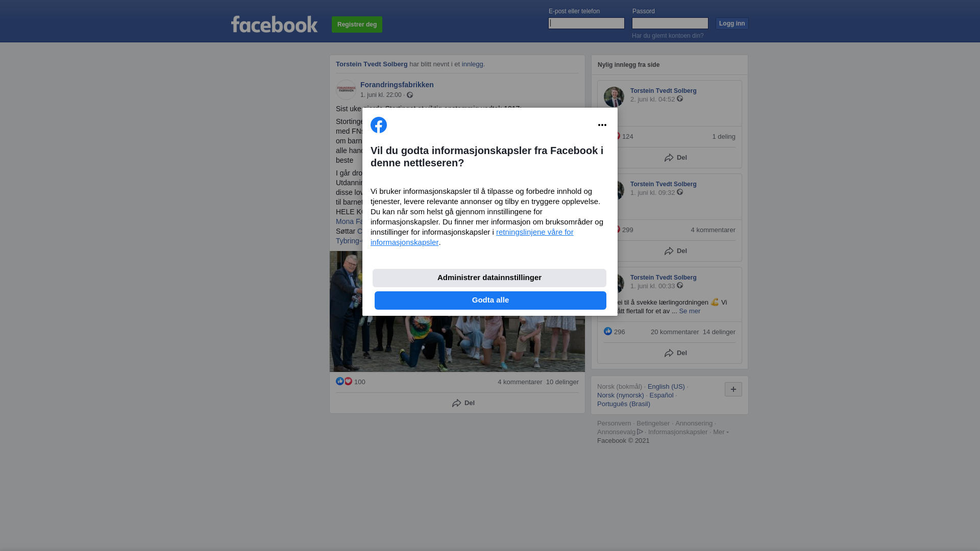Image resolution: width=980 pixels, height=551 pixels.
Task: Expand the Mer footer menu
Action: (x=721, y=432)
